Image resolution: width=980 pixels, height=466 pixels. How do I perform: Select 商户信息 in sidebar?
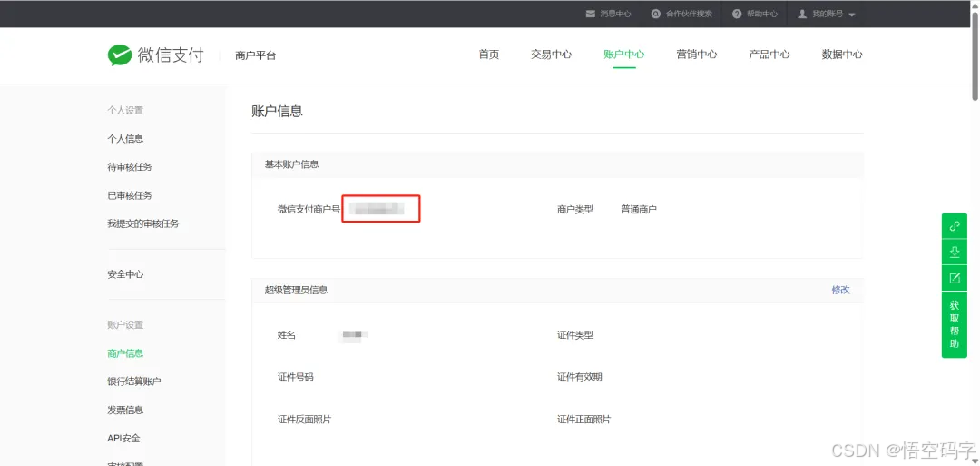tap(125, 353)
